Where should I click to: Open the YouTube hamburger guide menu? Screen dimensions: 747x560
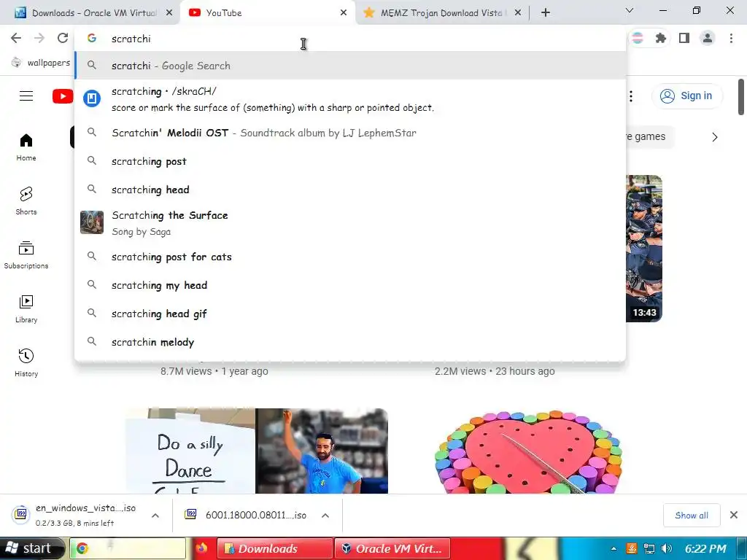pos(26,96)
